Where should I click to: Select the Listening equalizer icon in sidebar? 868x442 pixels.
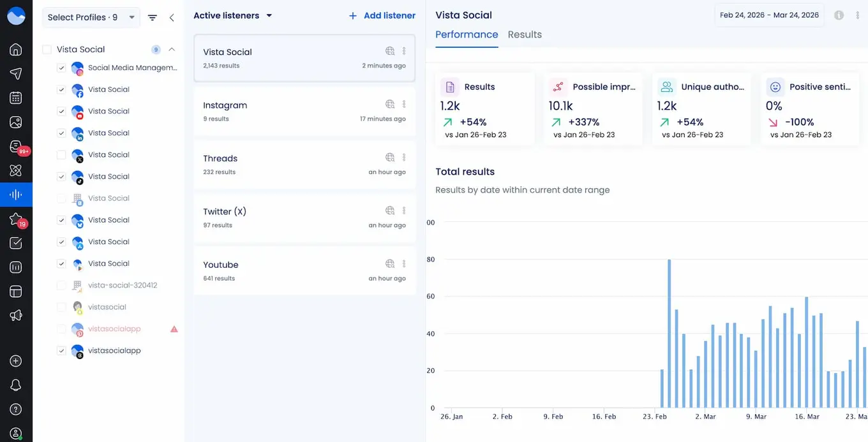15,195
